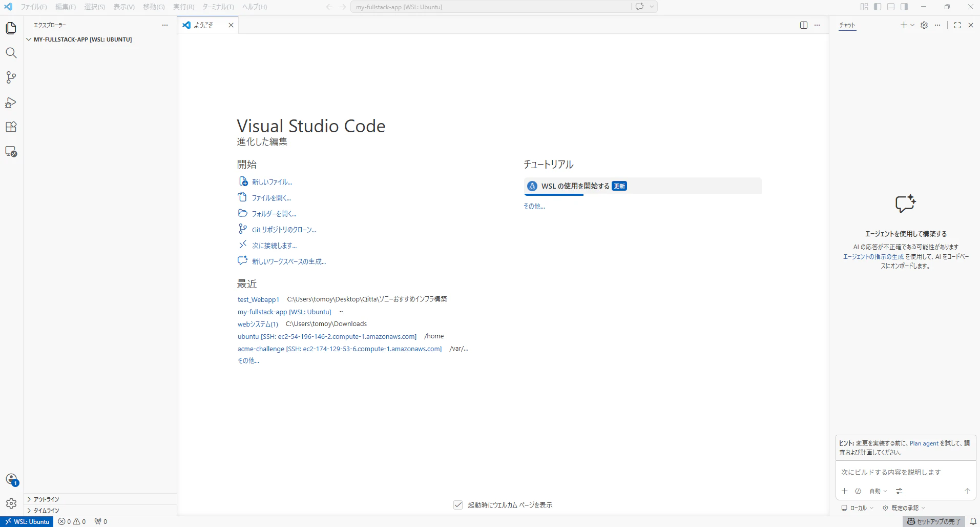The height and width of the screenshot is (527, 980).
Task: Go back with the left arrow
Action: point(329,7)
